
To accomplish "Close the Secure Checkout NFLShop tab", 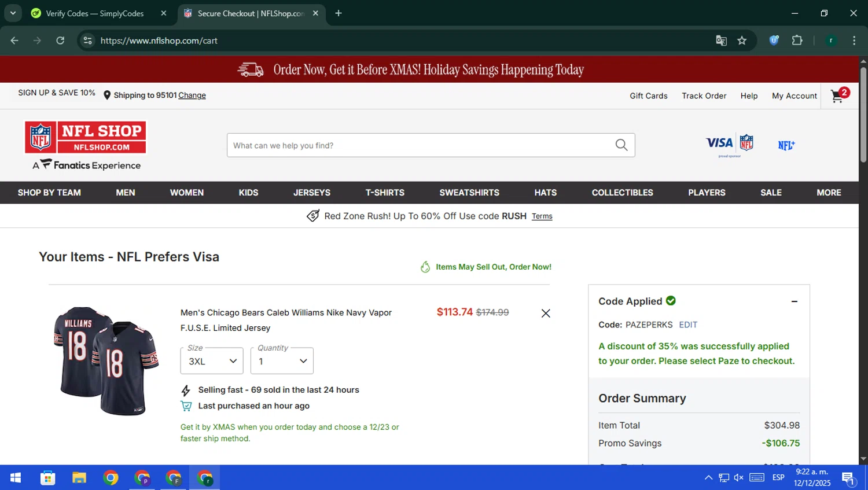I will 315,13.
